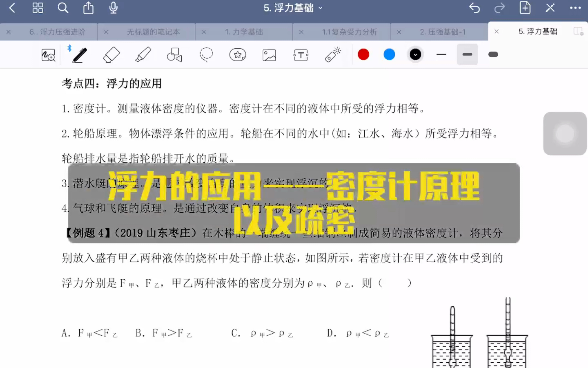588x368 pixels.
Task: Start an audio recording
Action: (x=113, y=8)
